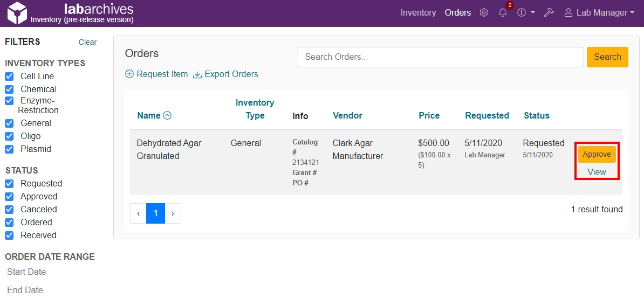Open the Orders menu item
This screenshot has width=644, height=298.
(x=457, y=12)
